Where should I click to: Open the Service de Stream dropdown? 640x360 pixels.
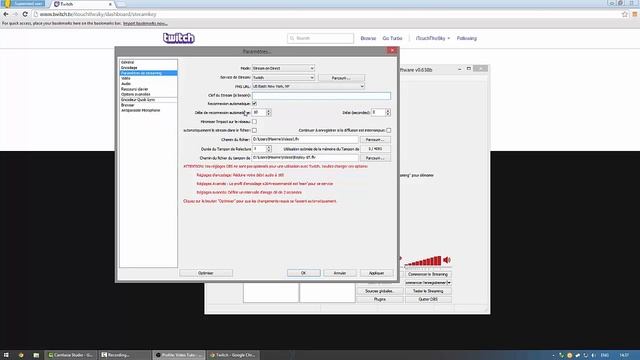(x=283, y=78)
